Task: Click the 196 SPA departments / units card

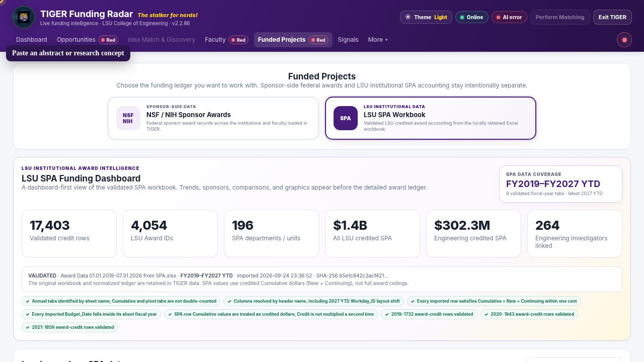Action: (x=272, y=234)
